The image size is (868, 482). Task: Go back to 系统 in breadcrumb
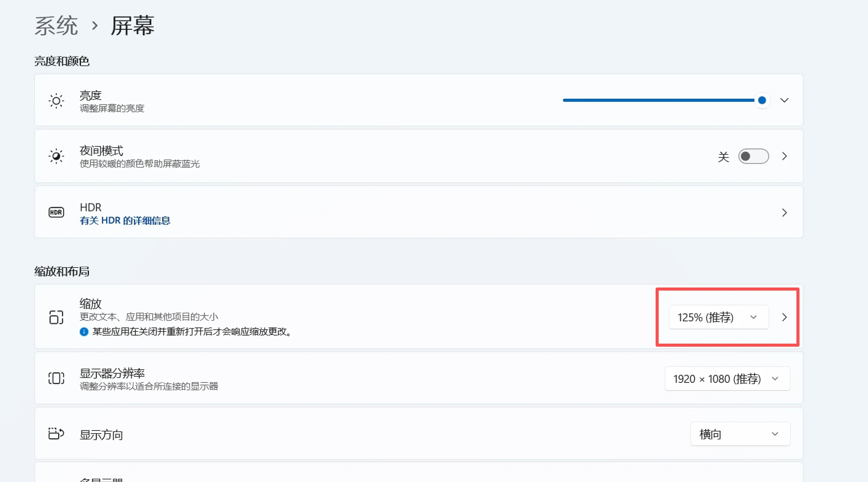(56, 26)
